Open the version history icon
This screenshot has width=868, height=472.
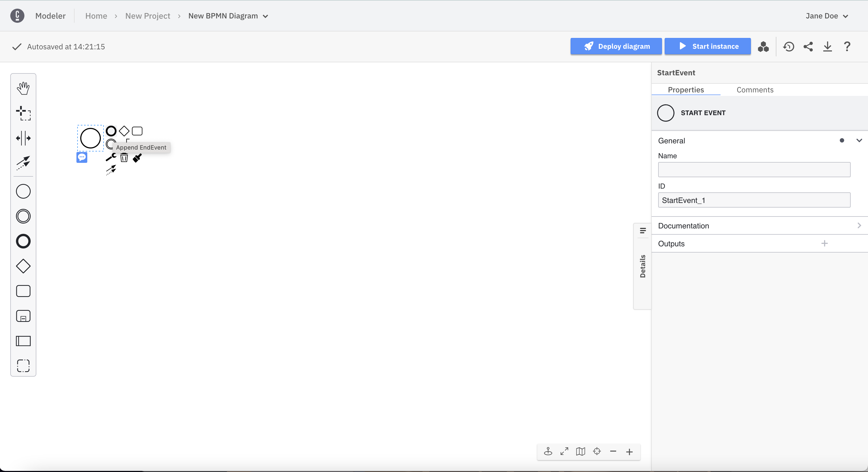(x=789, y=47)
